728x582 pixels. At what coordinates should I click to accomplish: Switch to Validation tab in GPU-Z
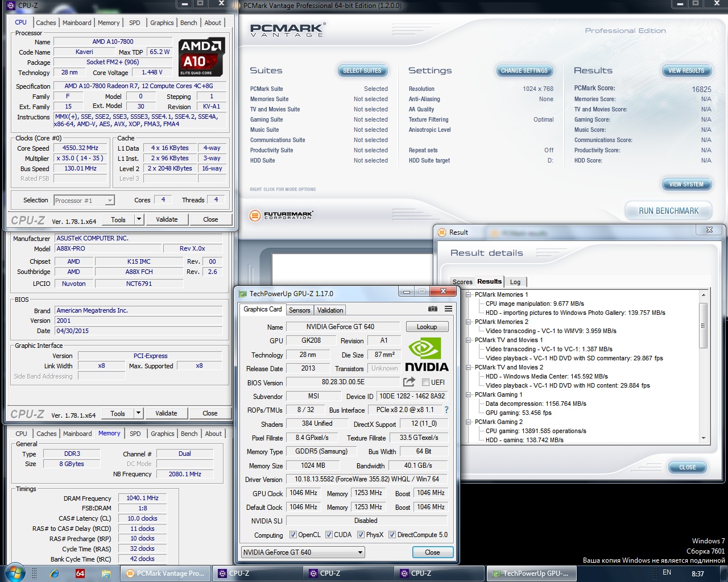[x=330, y=310]
